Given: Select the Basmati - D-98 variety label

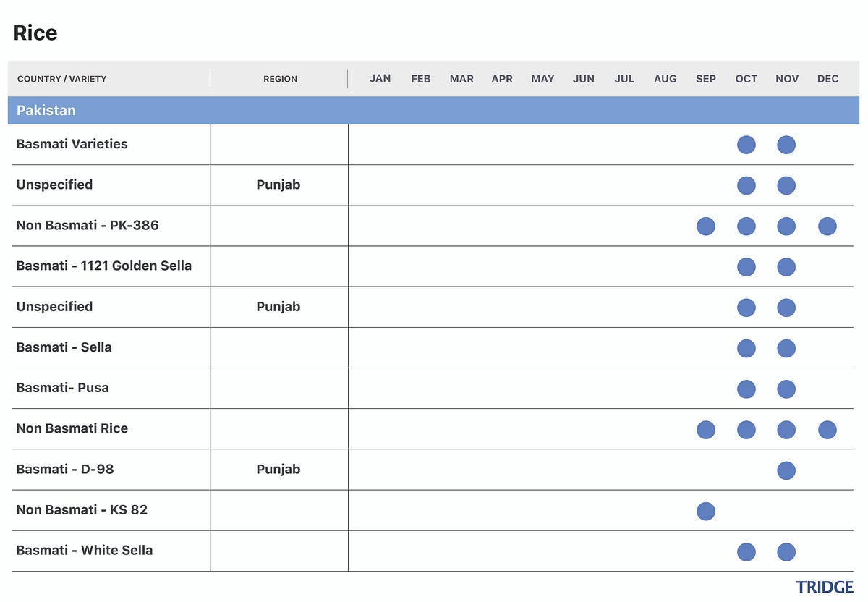Looking at the screenshot, I should (x=65, y=469).
